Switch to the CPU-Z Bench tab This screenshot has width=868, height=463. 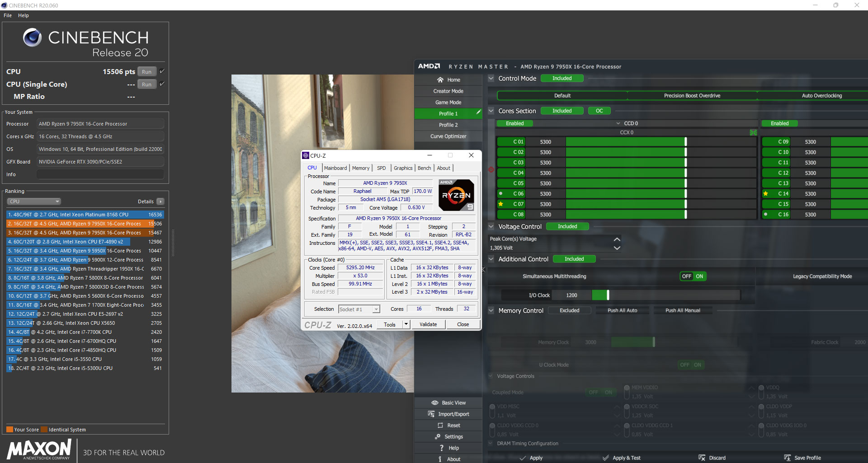424,168
